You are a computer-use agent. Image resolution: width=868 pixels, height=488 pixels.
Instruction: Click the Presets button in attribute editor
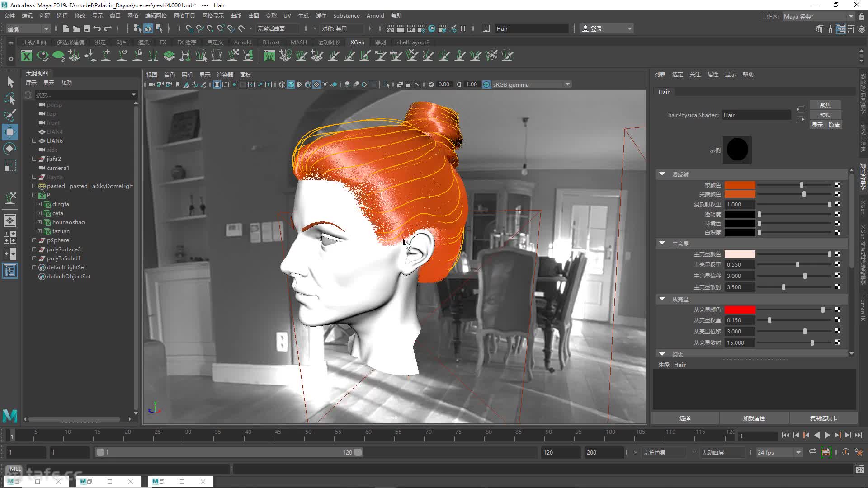pyautogui.click(x=826, y=115)
